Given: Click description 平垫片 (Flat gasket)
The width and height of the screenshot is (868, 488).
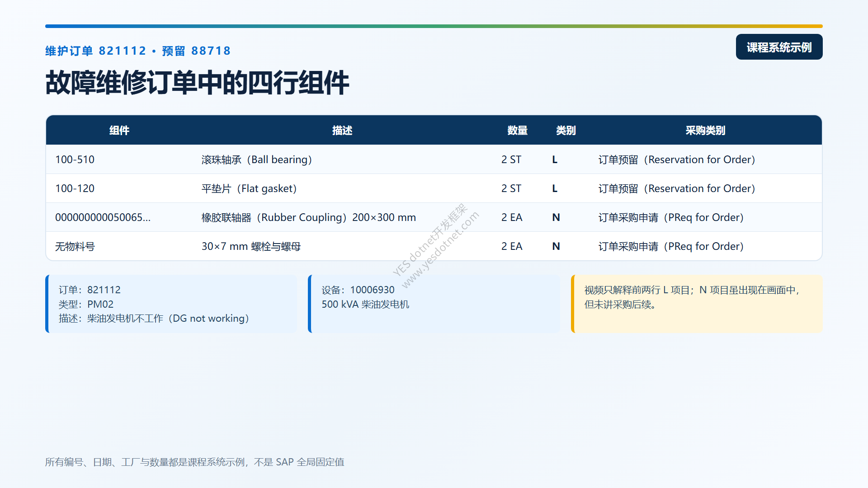Looking at the screenshot, I should tap(249, 188).
